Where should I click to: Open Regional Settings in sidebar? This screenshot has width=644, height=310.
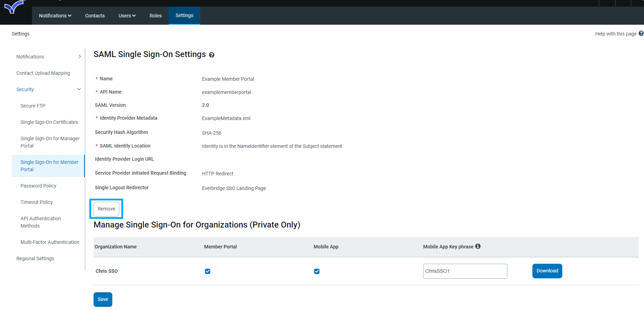35,259
